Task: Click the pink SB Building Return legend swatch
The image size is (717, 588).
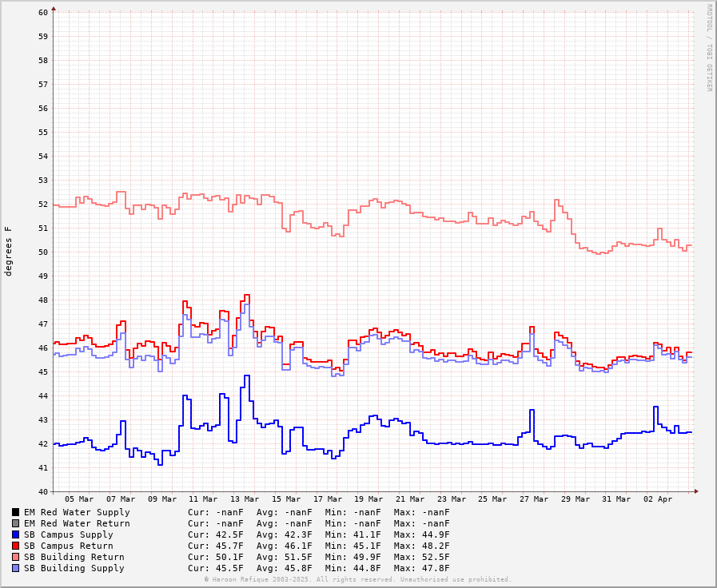Action: coord(15,557)
